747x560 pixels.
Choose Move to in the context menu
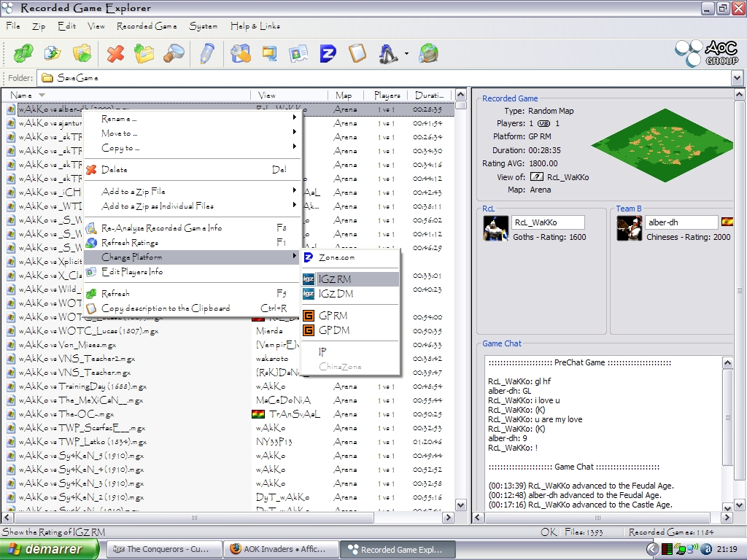[193, 133]
